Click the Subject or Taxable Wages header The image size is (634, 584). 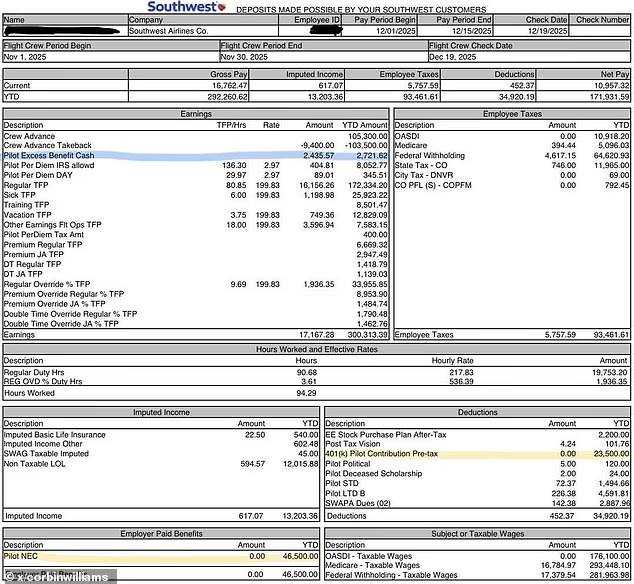[478, 533]
